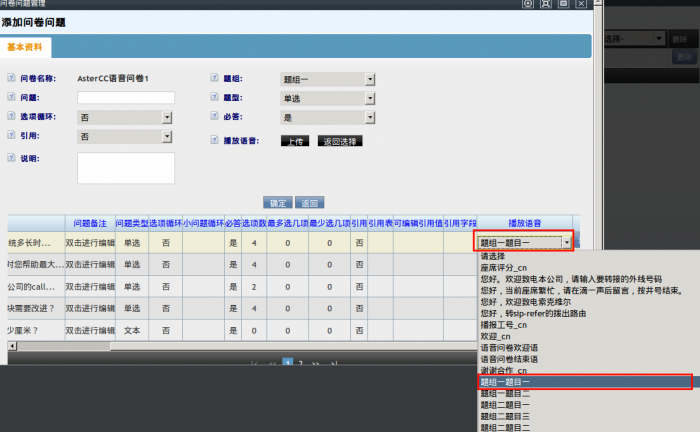Click the icon next to 问题 label
The width and height of the screenshot is (700, 432).
click(12, 97)
